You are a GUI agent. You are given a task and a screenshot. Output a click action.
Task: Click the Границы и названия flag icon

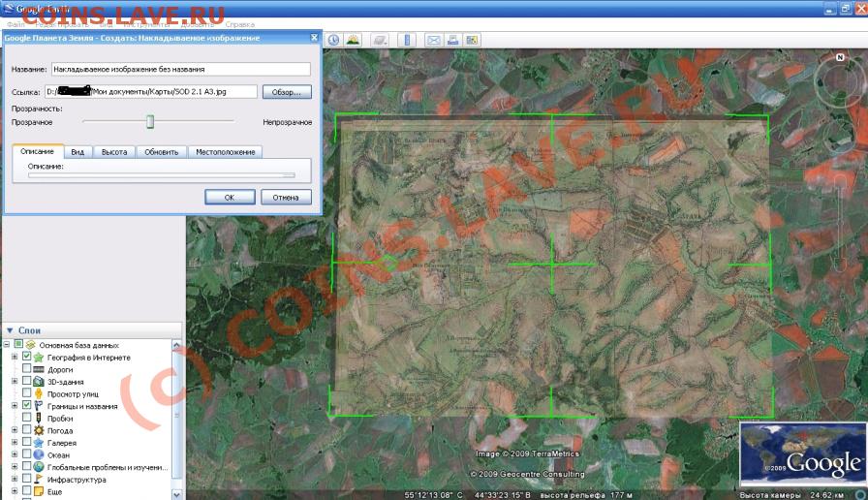point(39,406)
